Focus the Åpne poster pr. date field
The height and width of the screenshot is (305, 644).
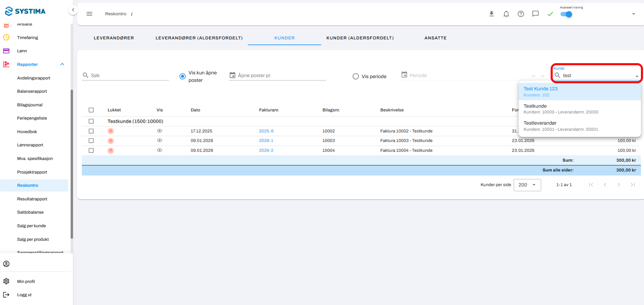click(x=278, y=75)
